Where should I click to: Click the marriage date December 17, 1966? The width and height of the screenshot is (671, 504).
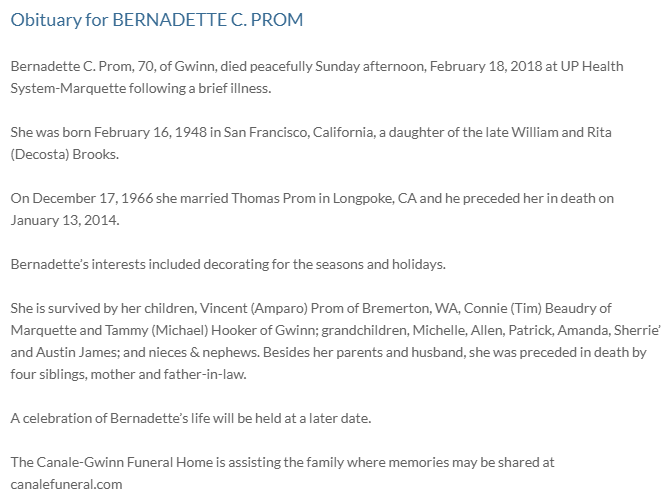[92, 198]
